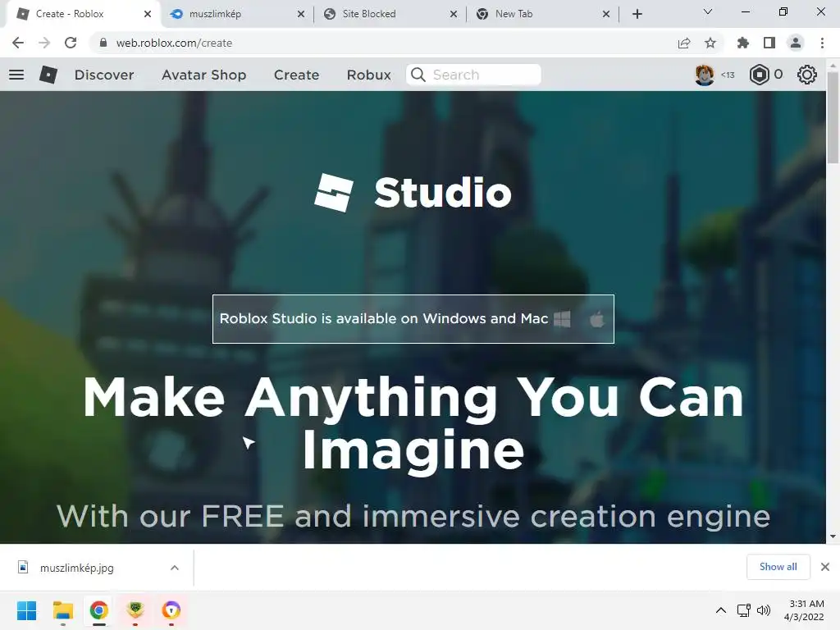The width and height of the screenshot is (840, 630).
Task: Open a new browser tab
Action: (x=637, y=14)
